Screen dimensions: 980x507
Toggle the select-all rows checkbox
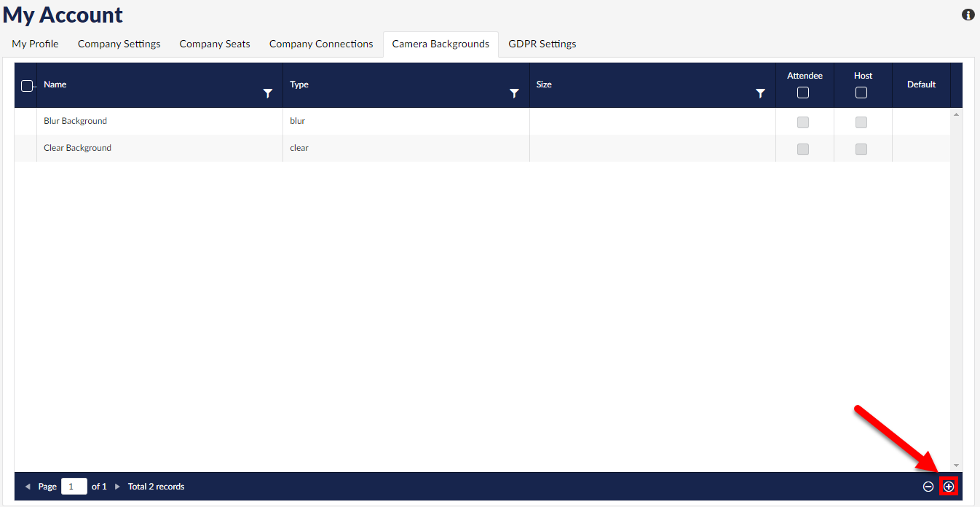point(27,86)
